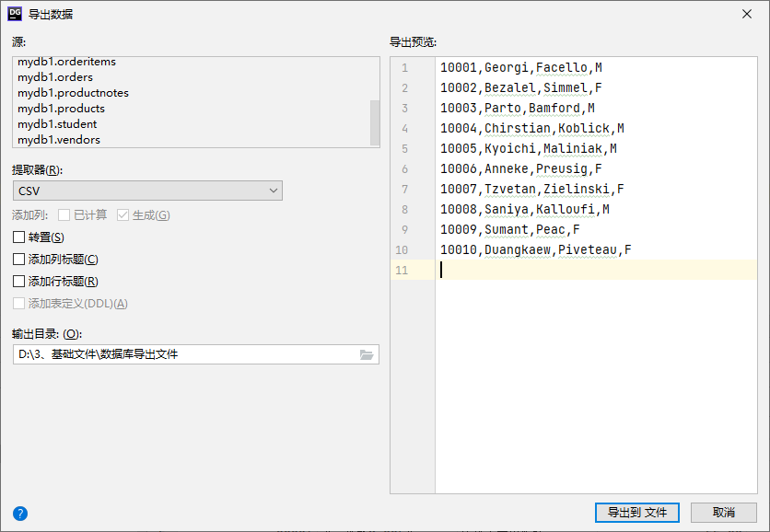Open the help question mark icon
This screenshot has width=770, height=532.
tap(20, 514)
